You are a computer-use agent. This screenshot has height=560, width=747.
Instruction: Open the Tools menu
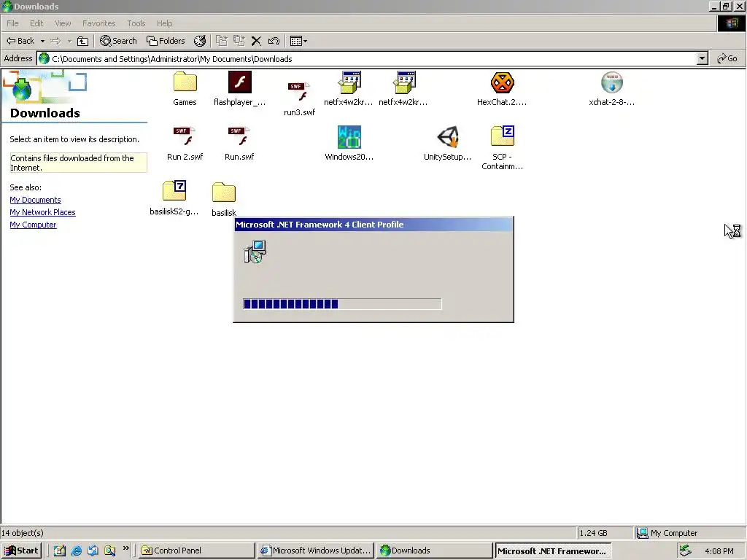(x=136, y=23)
